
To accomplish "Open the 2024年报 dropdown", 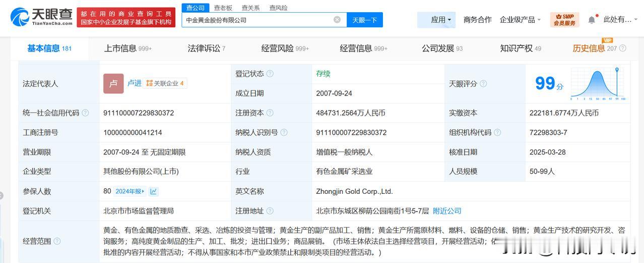I will coord(131,191).
